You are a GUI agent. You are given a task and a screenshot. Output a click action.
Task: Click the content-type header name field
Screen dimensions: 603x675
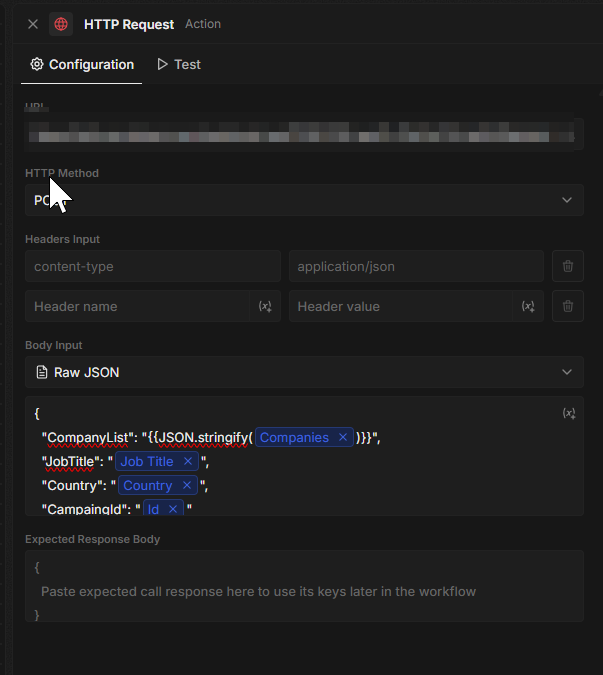coord(153,266)
